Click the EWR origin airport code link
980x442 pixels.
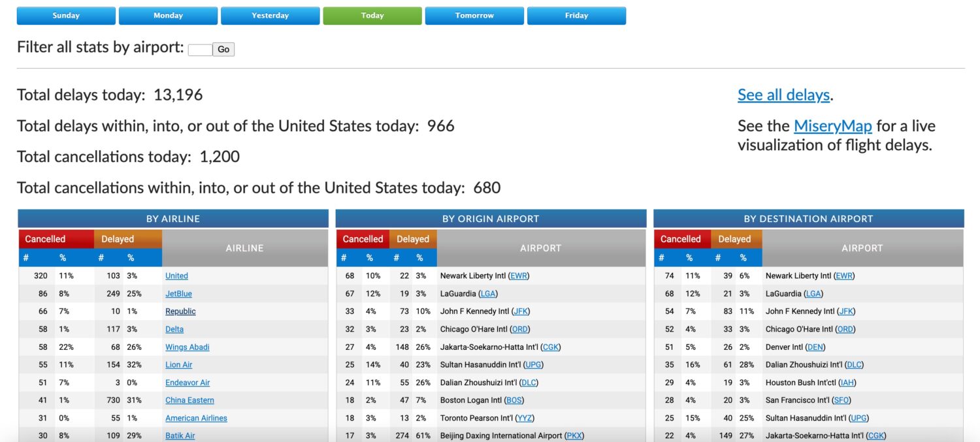[519, 276]
